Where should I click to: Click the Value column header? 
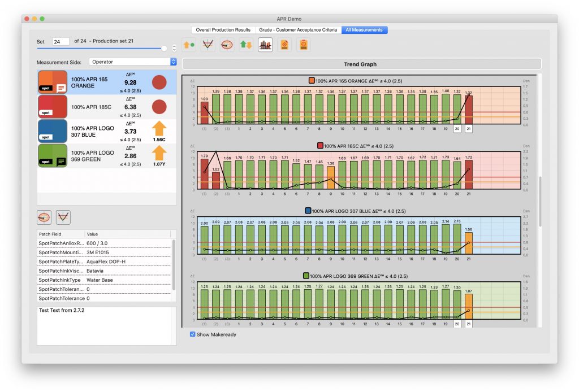pyautogui.click(x=128, y=234)
